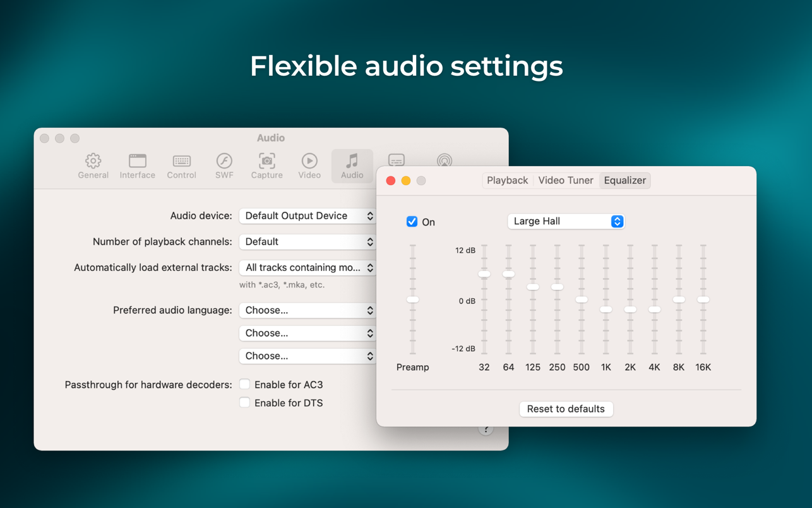
Task: Click the 1K band slider handle
Action: [606, 310]
